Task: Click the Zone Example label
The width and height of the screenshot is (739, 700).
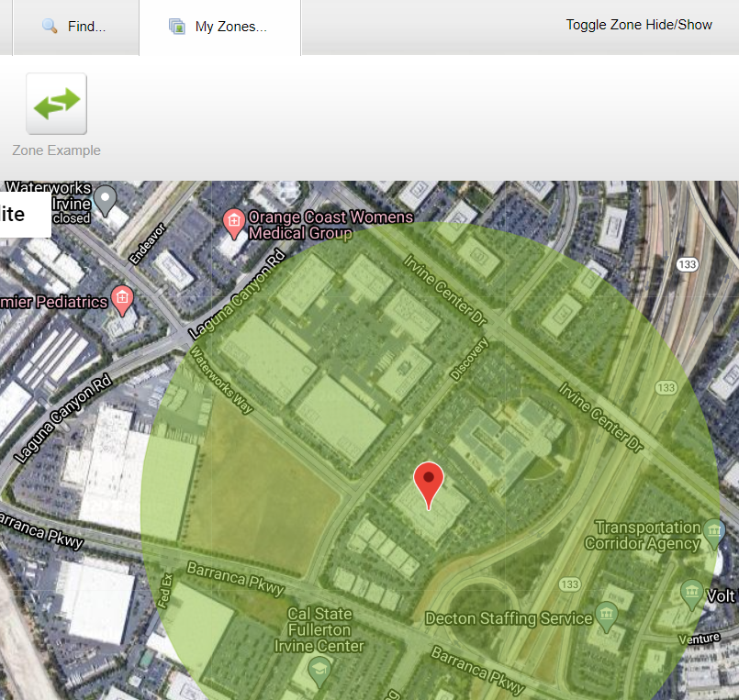Action: click(57, 150)
